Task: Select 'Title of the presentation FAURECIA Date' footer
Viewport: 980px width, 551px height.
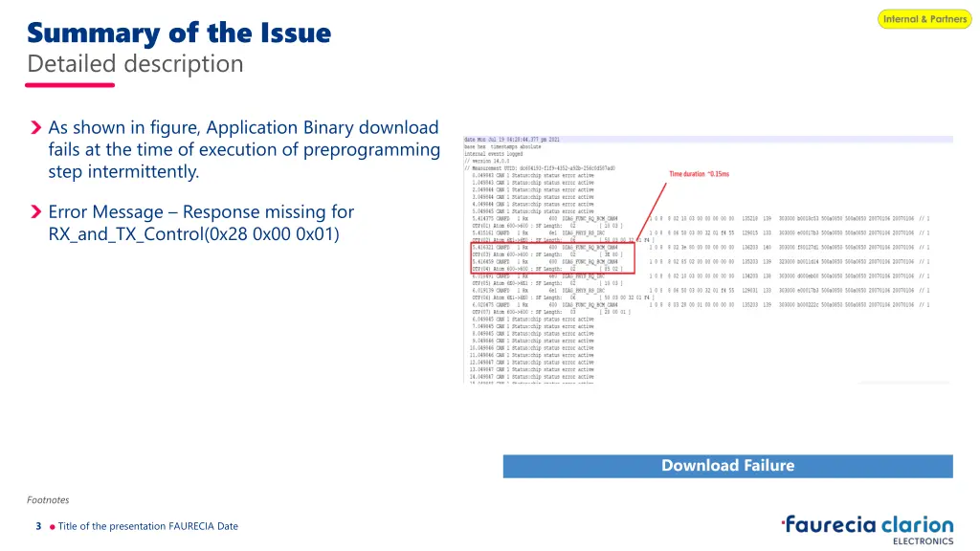Action: (x=148, y=526)
